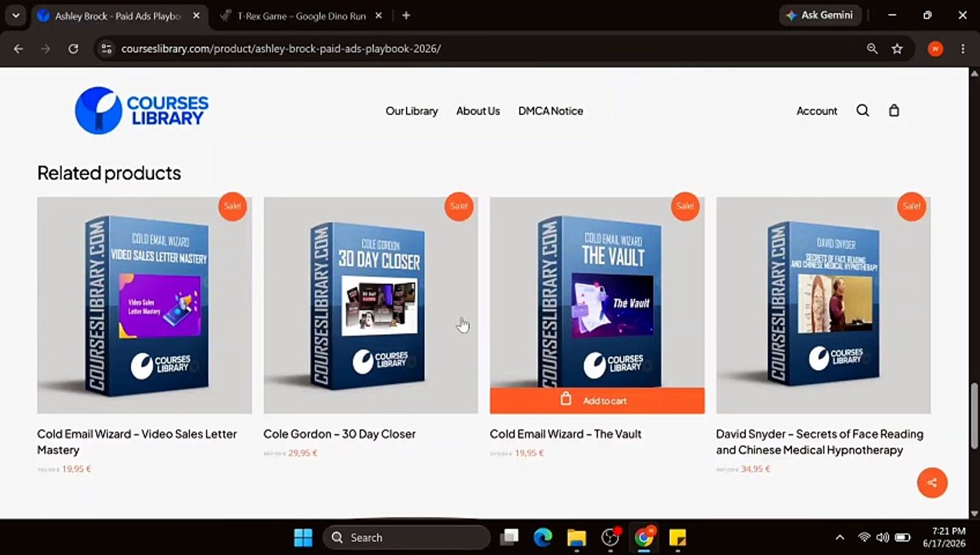The height and width of the screenshot is (555, 980).
Task: Expand the tab search dropdown arrow
Action: click(x=15, y=15)
